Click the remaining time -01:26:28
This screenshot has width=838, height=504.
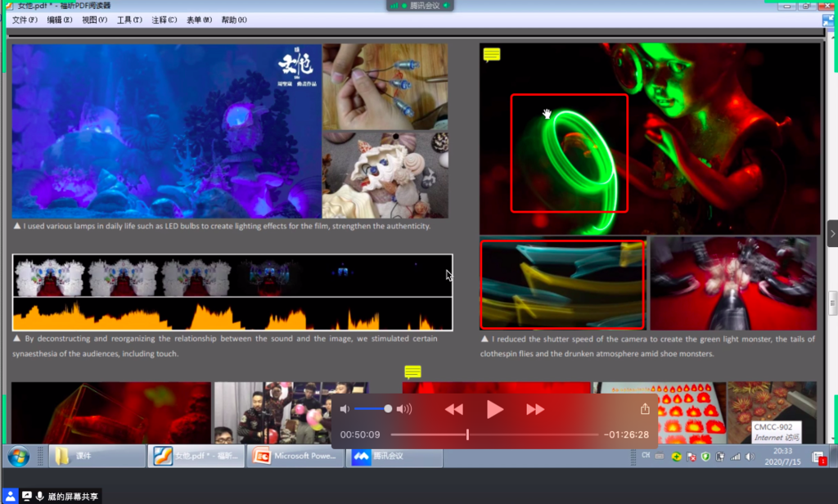[626, 434]
